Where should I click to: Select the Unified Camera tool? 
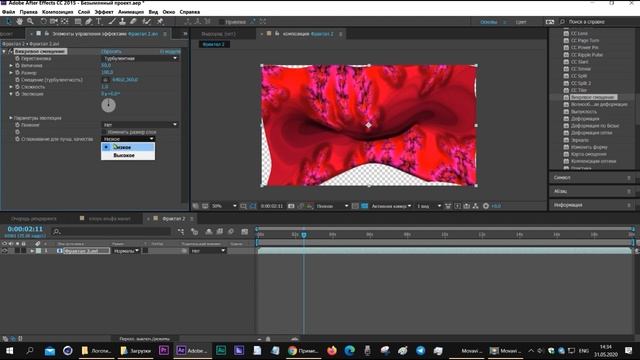click(x=54, y=21)
